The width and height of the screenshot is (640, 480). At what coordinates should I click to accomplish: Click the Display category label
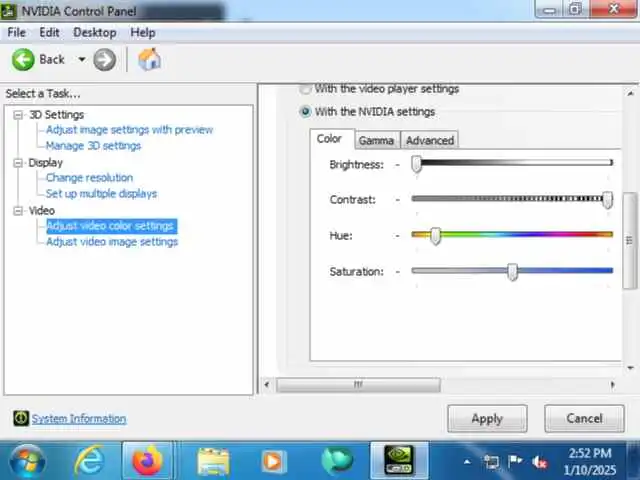point(45,163)
